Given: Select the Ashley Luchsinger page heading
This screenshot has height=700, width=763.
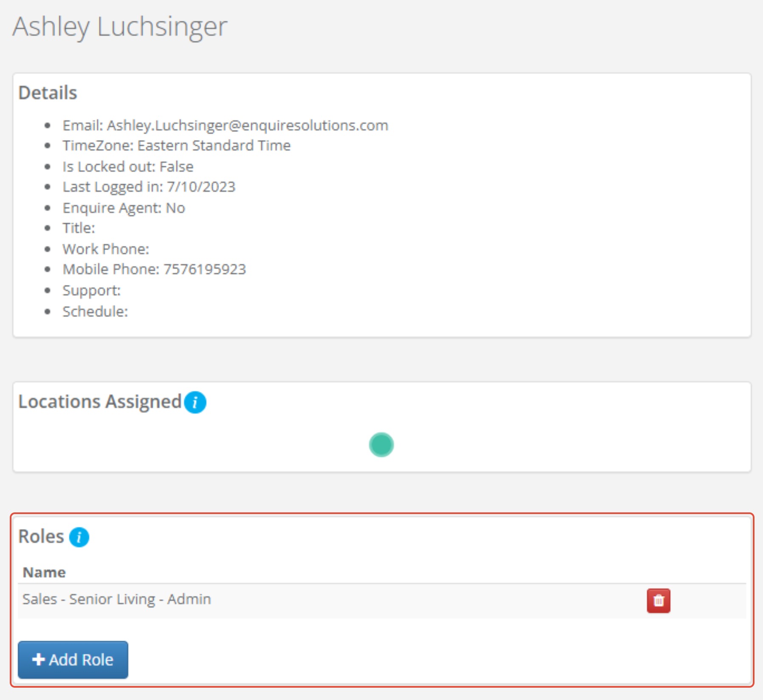Looking at the screenshot, I should 120,27.
